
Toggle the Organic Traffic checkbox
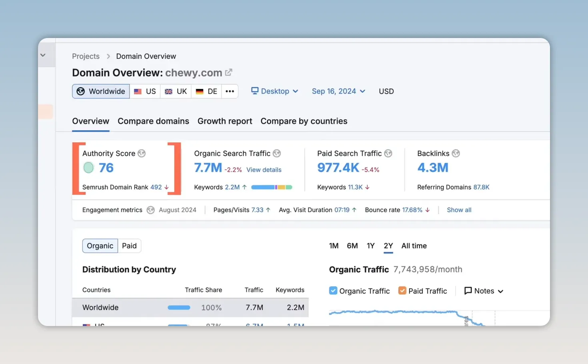coord(333,291)
